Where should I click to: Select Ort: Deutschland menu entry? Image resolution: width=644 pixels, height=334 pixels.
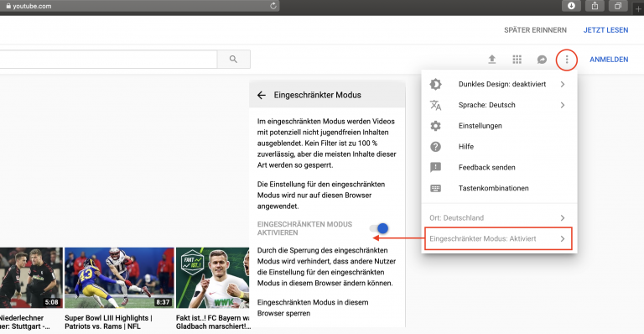click(x=499, y=217)
